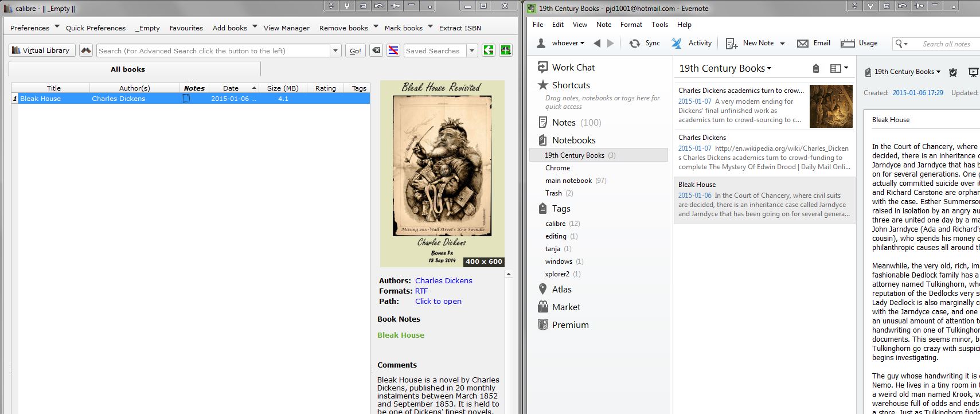The image size is (980, 414).
Task: Click the notes document icon in Bleak House row
Action: [186, 99]
